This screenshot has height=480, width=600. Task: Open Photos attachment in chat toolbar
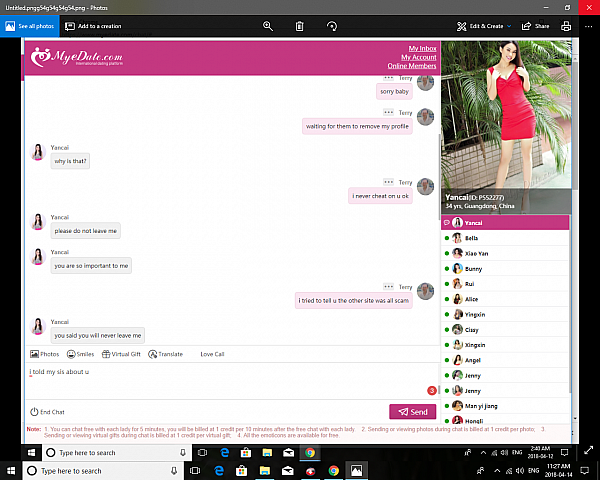point(44,354)
